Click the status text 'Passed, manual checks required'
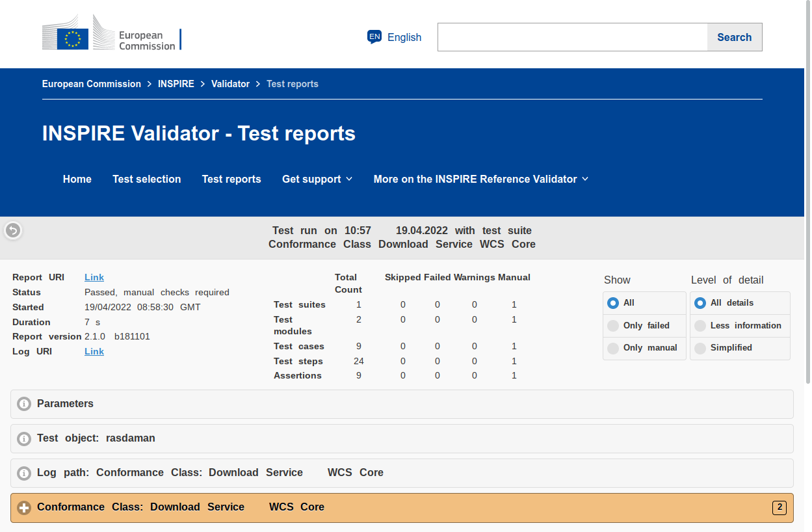This screenshot has width=812, height=532. [x=157, y=292]
